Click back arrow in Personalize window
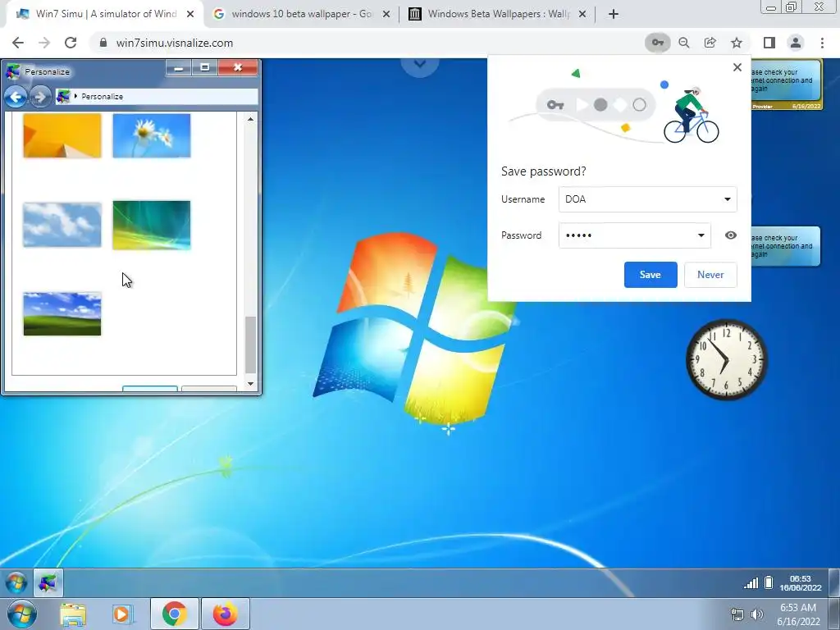 (x=16, y=97)
